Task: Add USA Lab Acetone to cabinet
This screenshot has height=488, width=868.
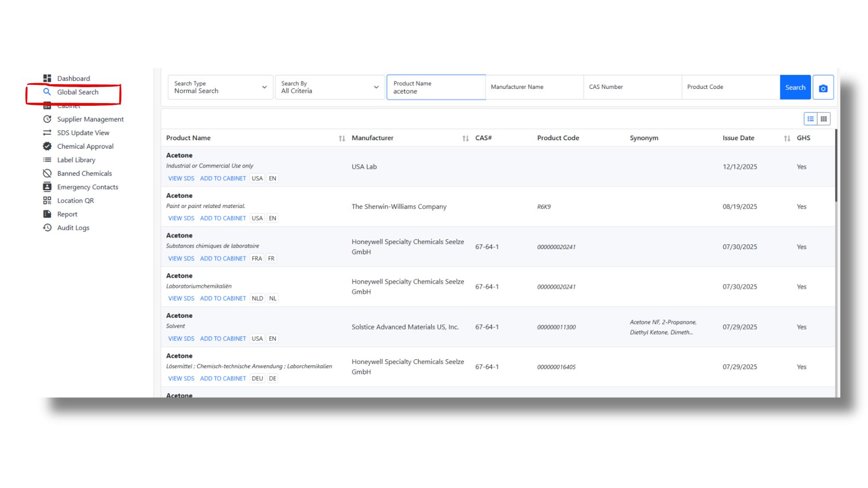Action: tap(223, 178)
